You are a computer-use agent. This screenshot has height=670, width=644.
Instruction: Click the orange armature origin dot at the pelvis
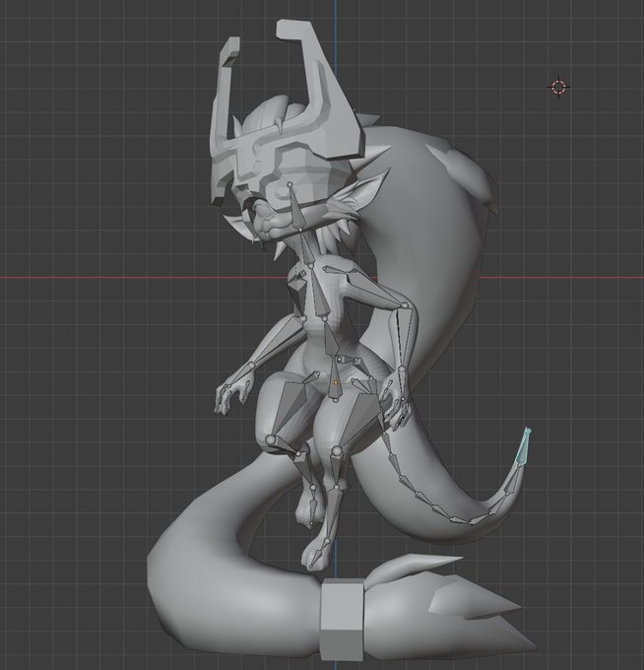point(336,382)
